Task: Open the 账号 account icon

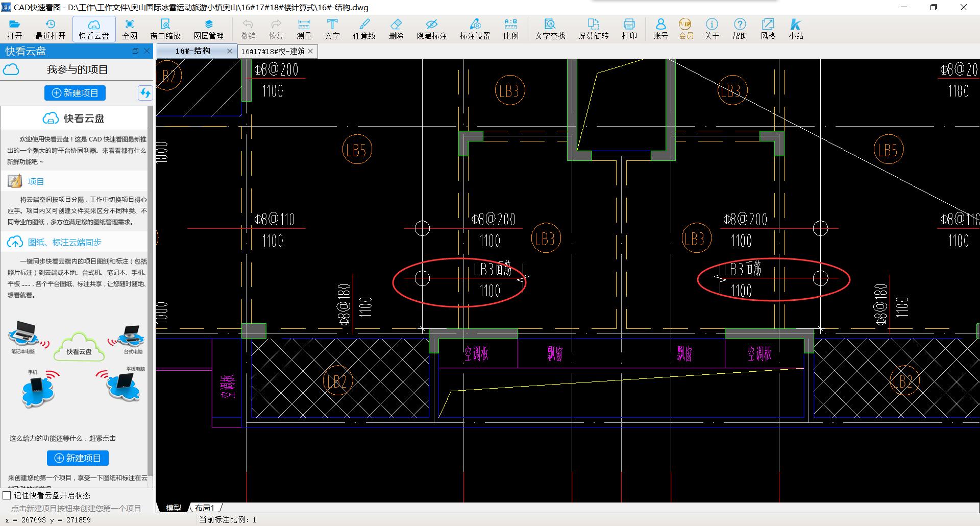Action: point(660,29)
